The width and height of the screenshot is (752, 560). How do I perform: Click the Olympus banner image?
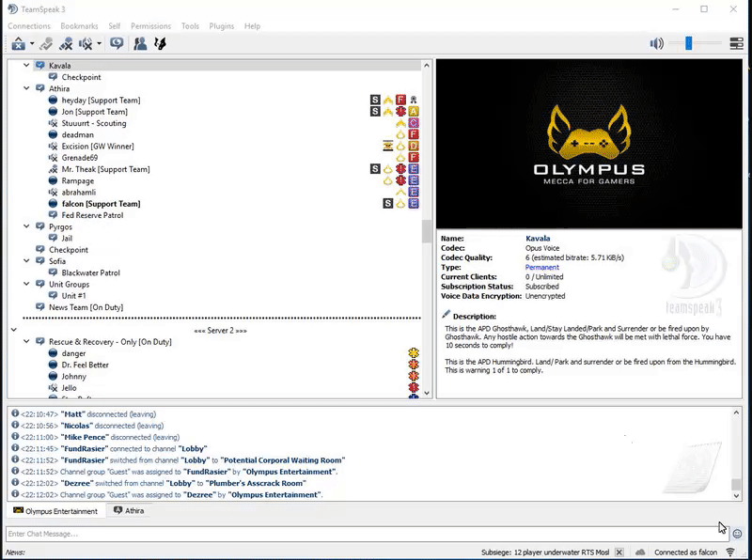pyautogui.click(x=589, y=144)
